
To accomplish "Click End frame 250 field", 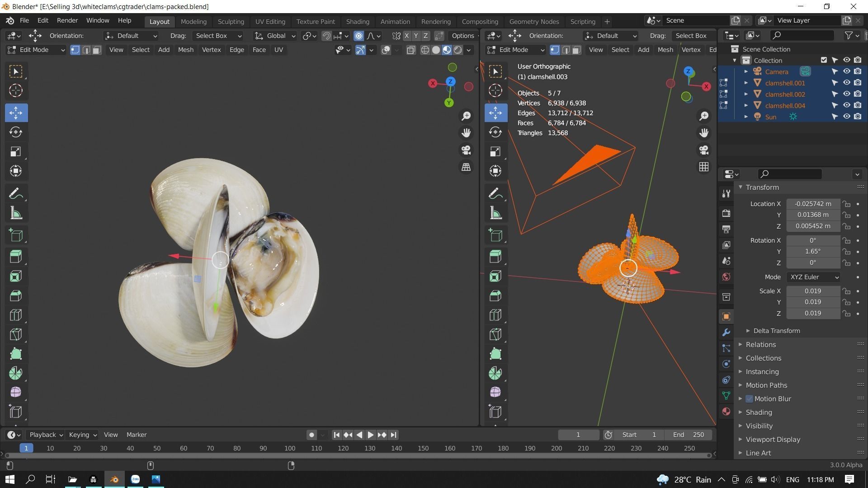I will click(688, 435).
